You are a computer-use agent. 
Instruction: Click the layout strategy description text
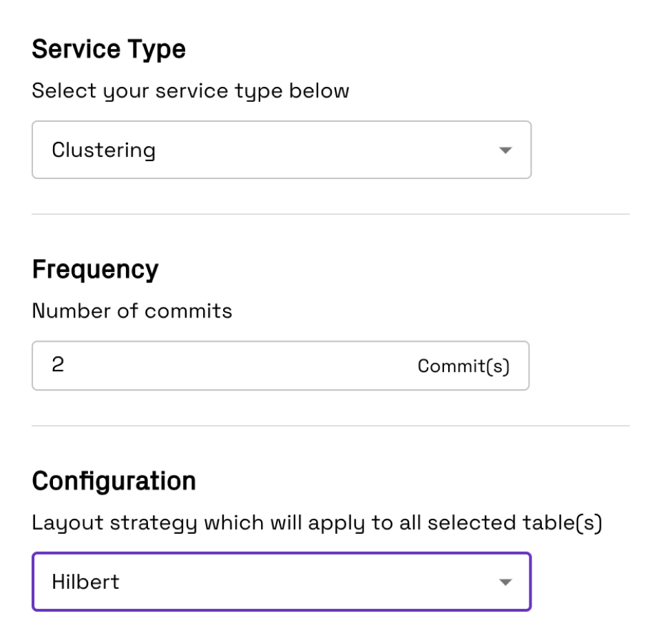click(x=317, y=524)
